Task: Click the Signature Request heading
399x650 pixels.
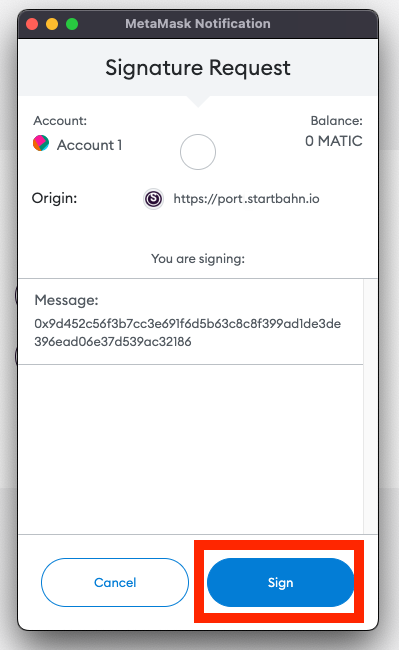Action: 198,68
